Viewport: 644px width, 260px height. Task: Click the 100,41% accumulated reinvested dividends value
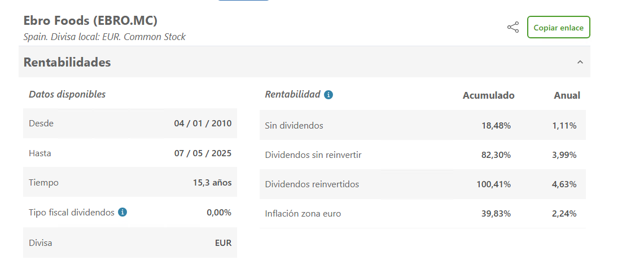click(494, 184)
